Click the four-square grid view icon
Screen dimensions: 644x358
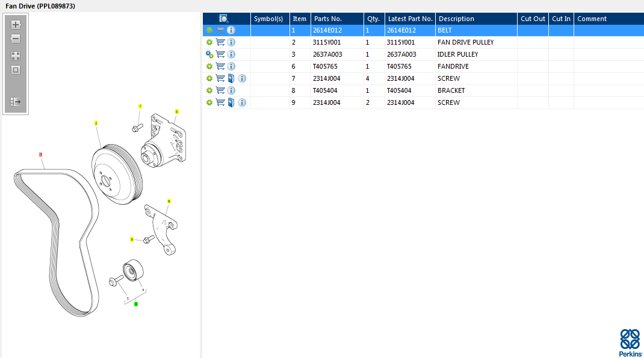point(16,56)
